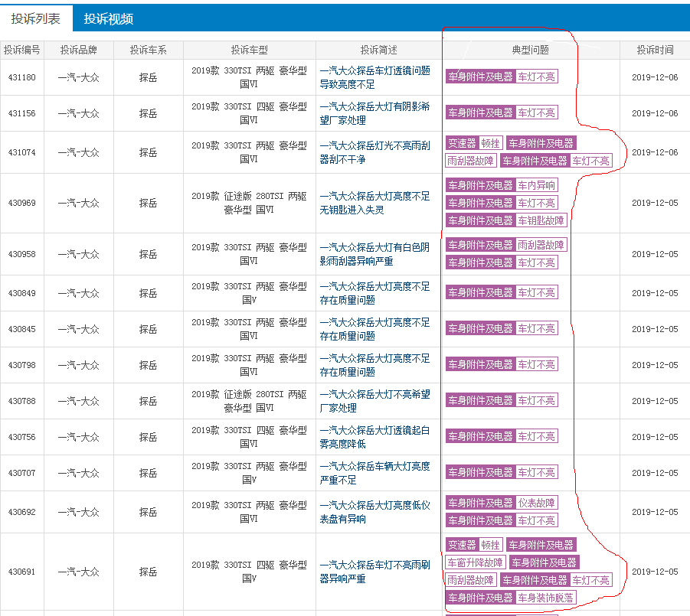Click the 探岳 series cell in row 431180
Screen dimensions: 690x616
click(149, 77)
